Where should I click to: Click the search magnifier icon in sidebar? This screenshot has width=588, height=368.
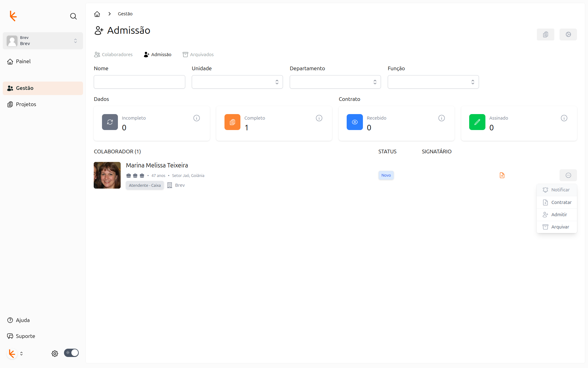point(73,16)
